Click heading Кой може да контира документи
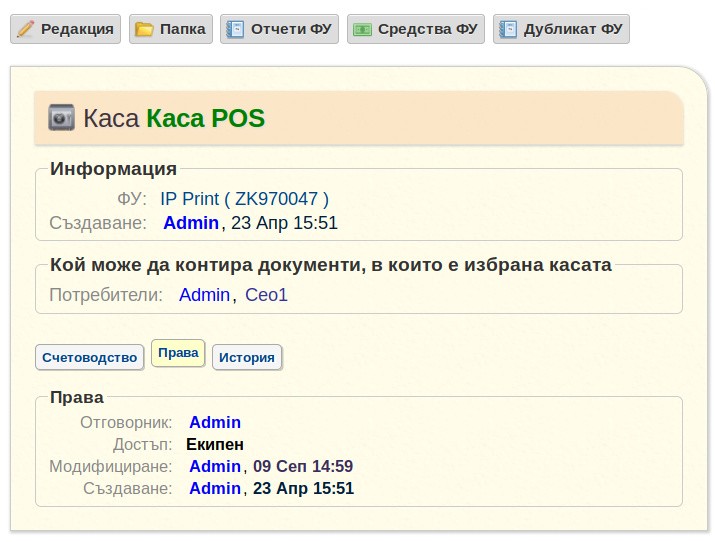This screenshot has width=715, height=542. [331, 265]
